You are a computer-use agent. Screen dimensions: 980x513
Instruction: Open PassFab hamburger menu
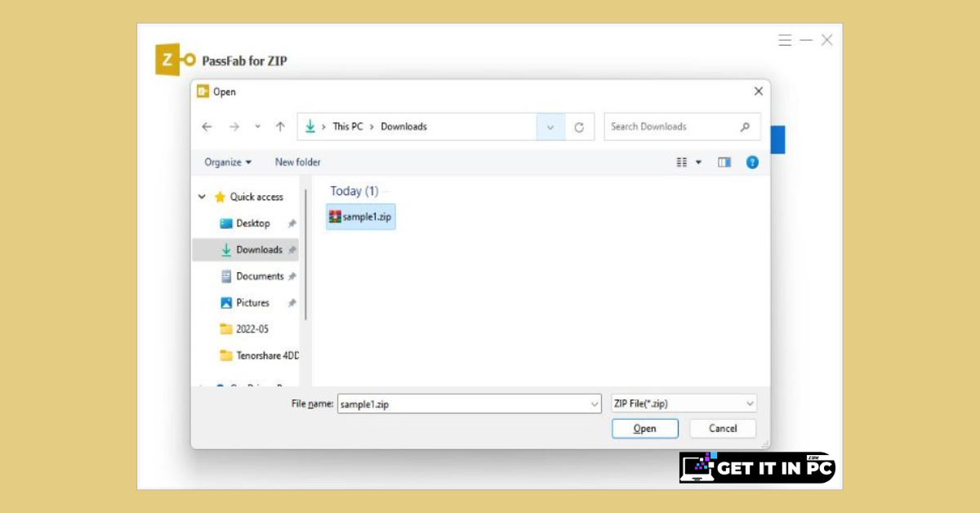(785, 40)
